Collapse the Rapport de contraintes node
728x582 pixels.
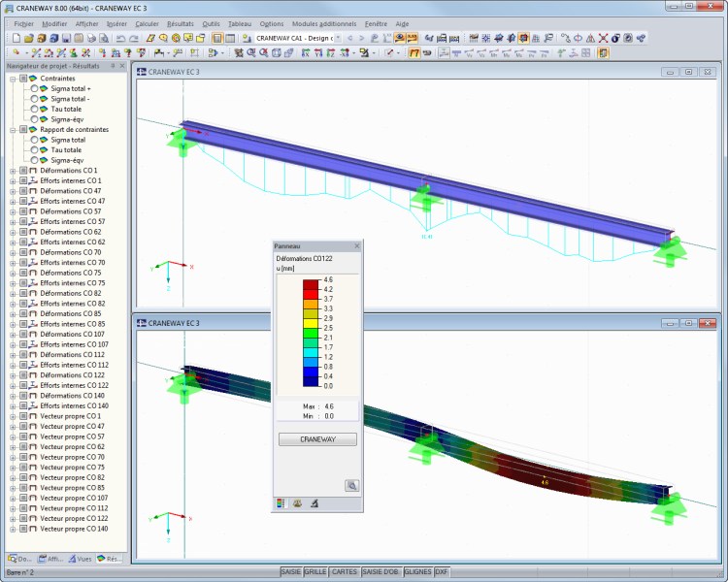pyautogui.click(x=13, y=129)
